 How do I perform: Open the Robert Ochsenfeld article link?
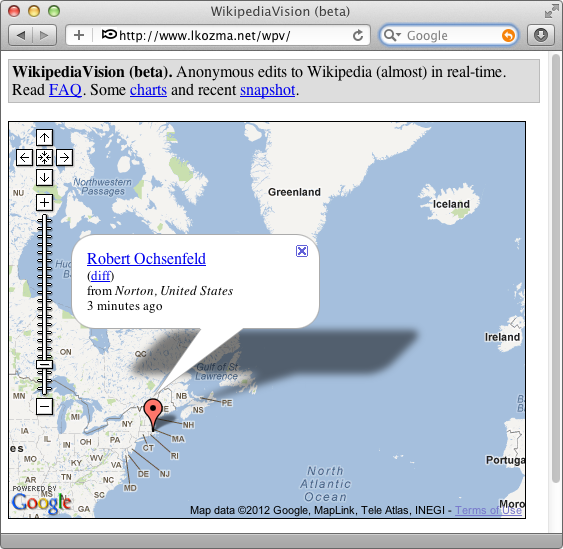tap(146, 259)
